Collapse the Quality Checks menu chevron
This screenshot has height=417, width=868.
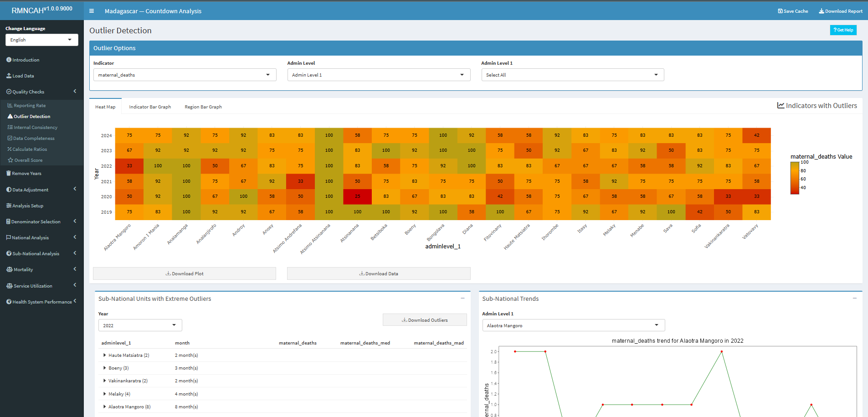click(75, 91)
